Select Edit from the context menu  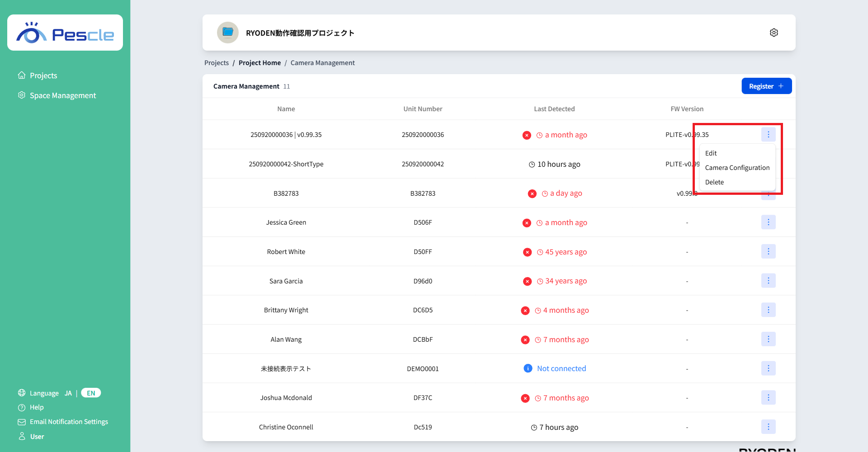click(x=711, y=153)
